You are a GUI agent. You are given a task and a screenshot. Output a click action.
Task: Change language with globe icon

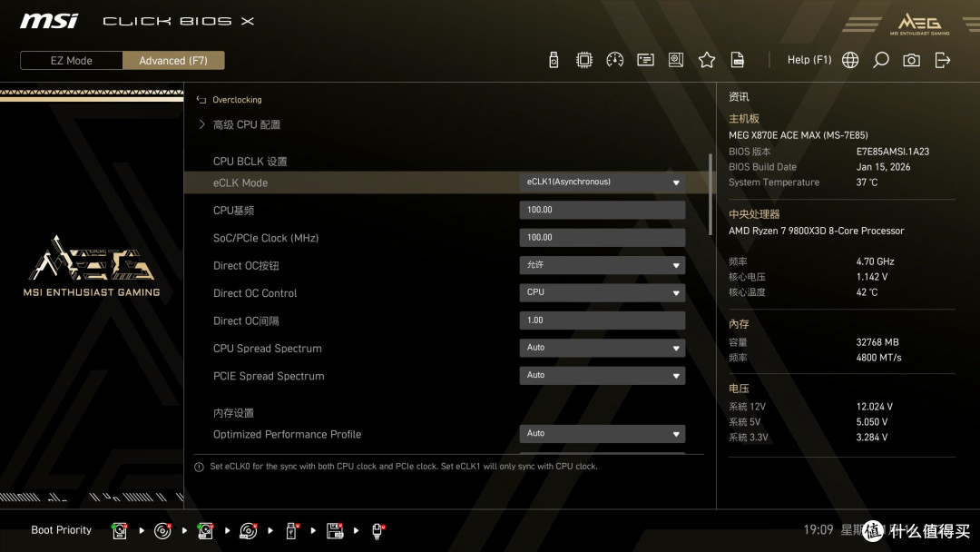(x=850, y=60)
